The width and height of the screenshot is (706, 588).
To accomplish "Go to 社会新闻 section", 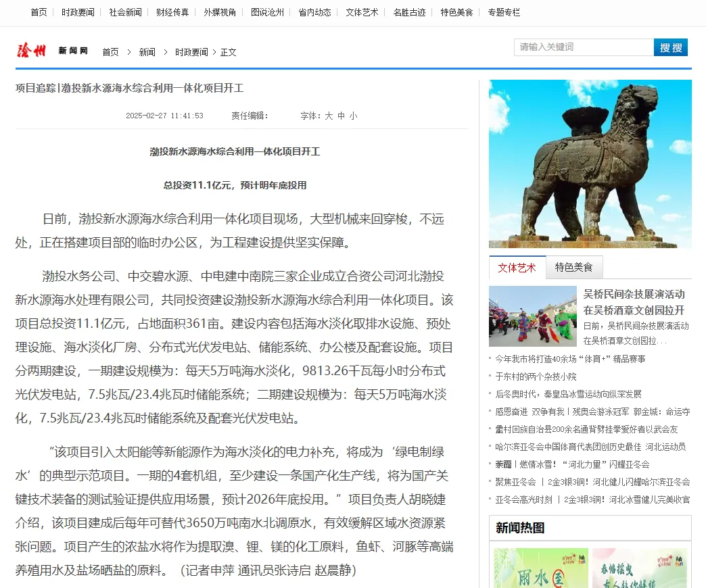I will pos(125,12).
